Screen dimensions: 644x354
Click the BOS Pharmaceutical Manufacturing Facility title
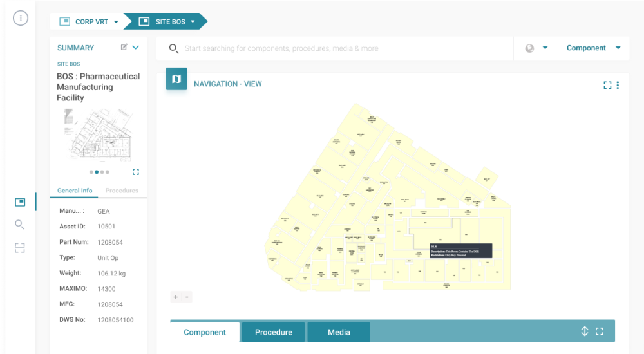(x=98, y=87)
